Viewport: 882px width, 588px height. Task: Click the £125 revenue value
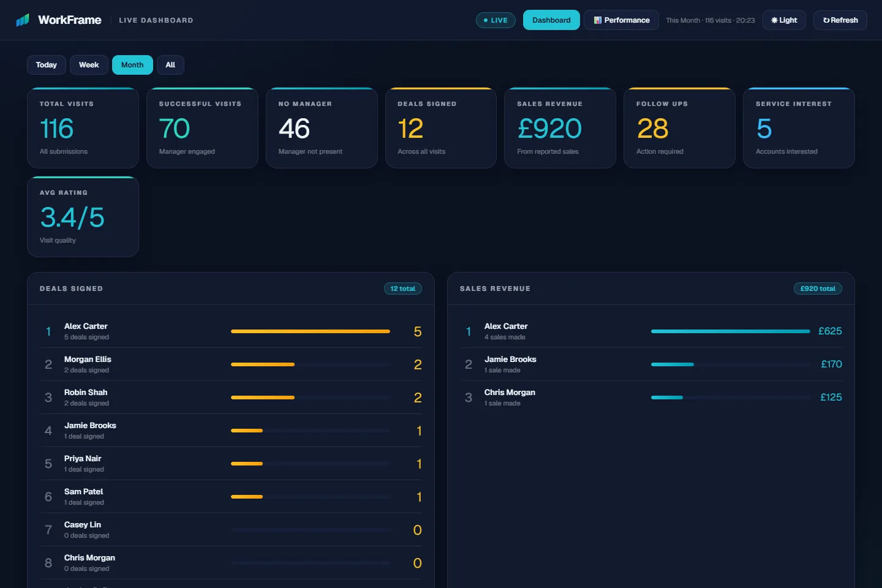831,398
